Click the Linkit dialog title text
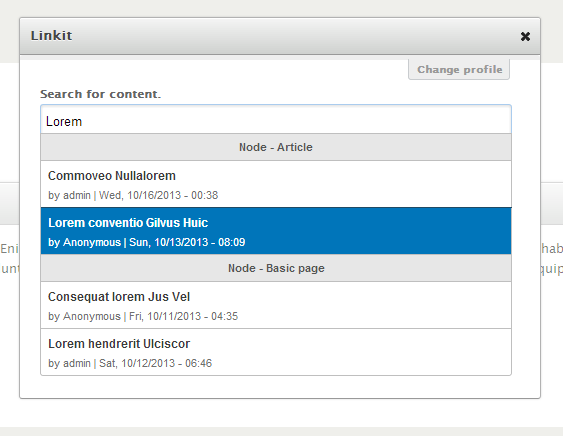This screenshot has width=563, height=436. (x=51, y=36)
